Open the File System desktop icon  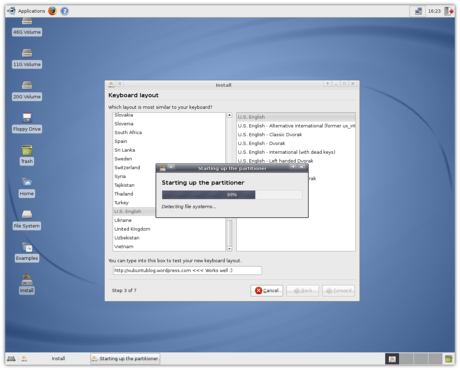tap(27, 220)
